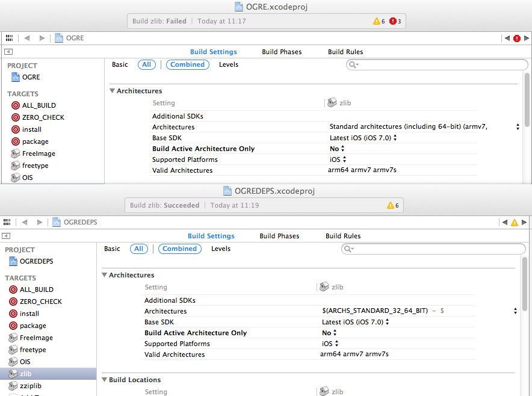
Task: Open Build Phases tab in OGRE window
Action: (282, 52)
